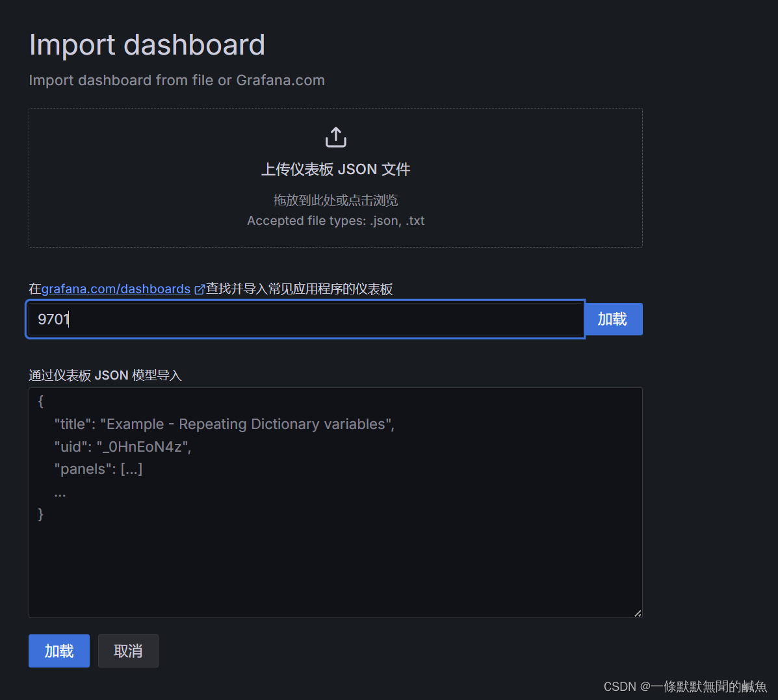Viewport: 778px width, 700px height.
Task: Click the Accepted file types text
Action: [x=335, y=220]
